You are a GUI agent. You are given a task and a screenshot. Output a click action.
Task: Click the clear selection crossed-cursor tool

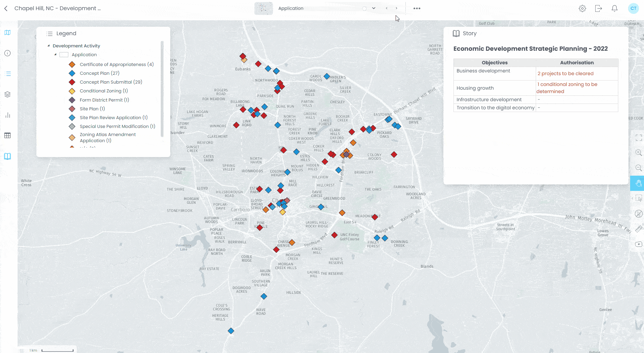(639, 214)
